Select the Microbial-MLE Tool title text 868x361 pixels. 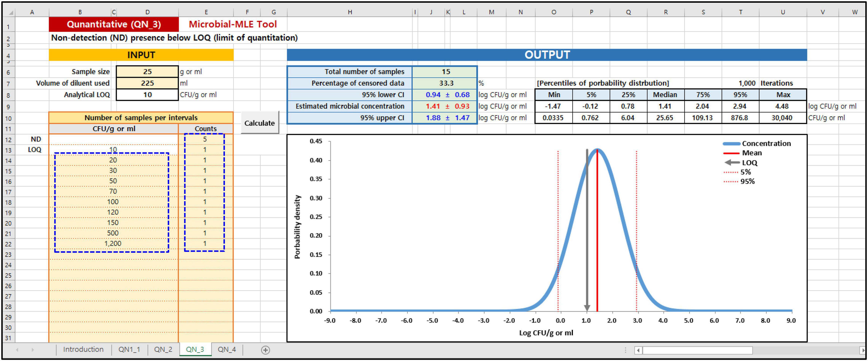click(233, 24)
